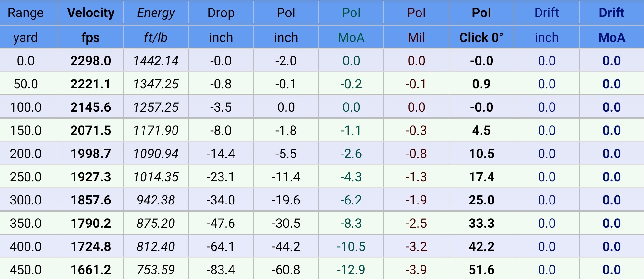The height and width of the screenshot is (279, 644).
Task: Select red Pol Mil value -2.5
Action: point(416,223)
